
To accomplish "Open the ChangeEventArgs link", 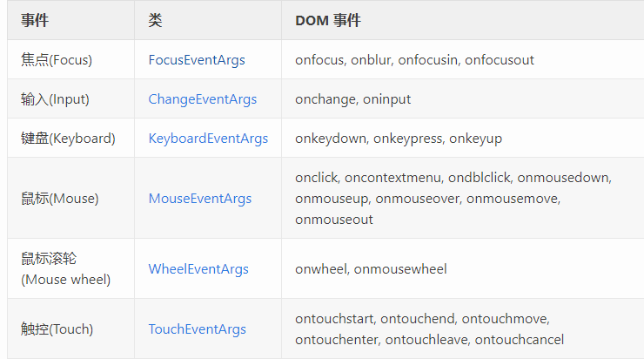I will [203, 99].
